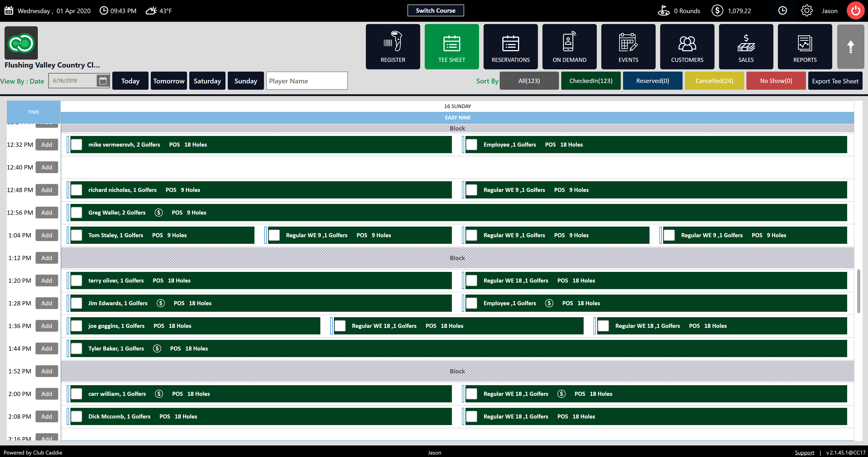868x457 pixels.
Task: Open the Customers module
Action: (x=687, y=46)
